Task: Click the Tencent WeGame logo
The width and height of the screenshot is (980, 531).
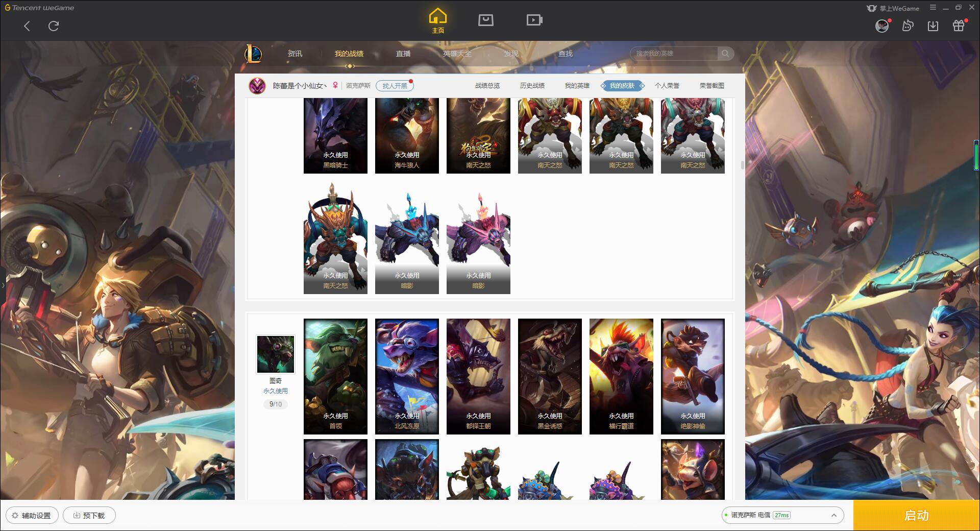Action: pos(40,8)
